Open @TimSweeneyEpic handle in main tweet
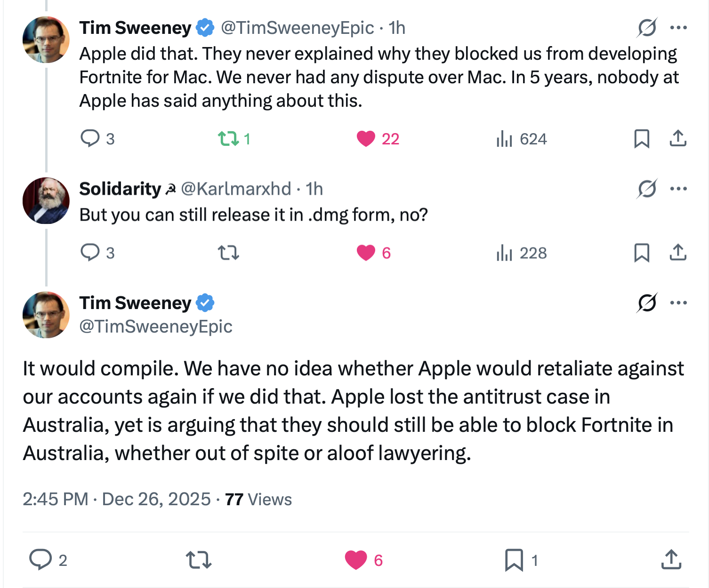The width and height of the screenshot is (709, 588). pos(156,326)
